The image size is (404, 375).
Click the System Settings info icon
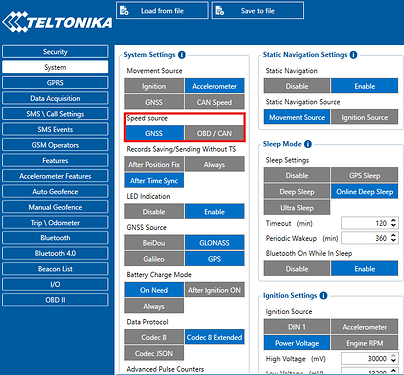pos(182,55)
